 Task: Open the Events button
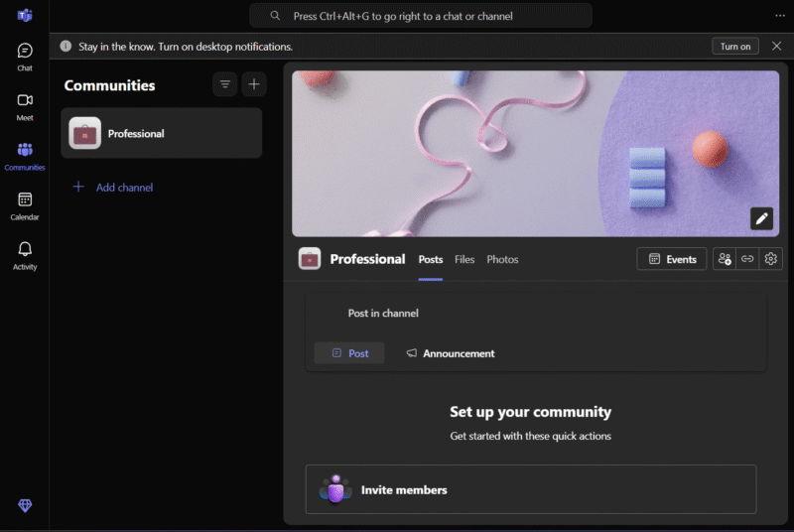coord(672,259)
